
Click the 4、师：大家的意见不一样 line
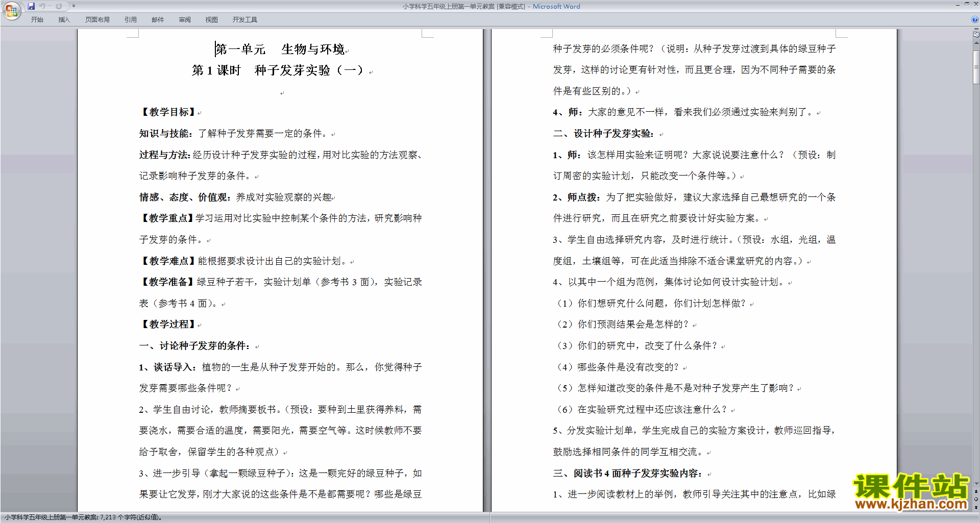point(684,112)
